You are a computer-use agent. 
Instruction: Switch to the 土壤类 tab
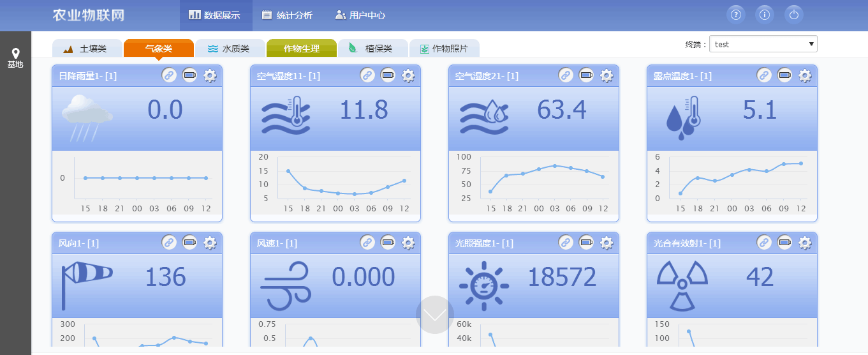pos(86,49)
